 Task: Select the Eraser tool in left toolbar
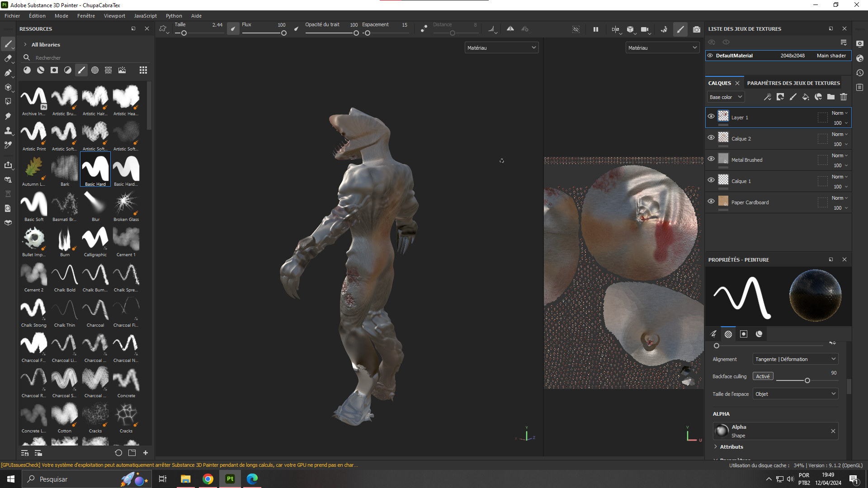point(8,58)
